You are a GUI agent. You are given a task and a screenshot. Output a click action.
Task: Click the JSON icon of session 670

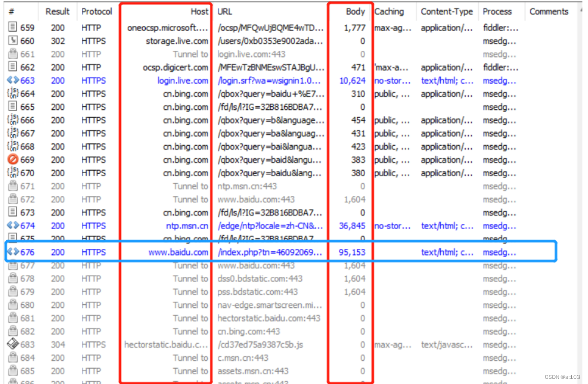coord(13,172)
